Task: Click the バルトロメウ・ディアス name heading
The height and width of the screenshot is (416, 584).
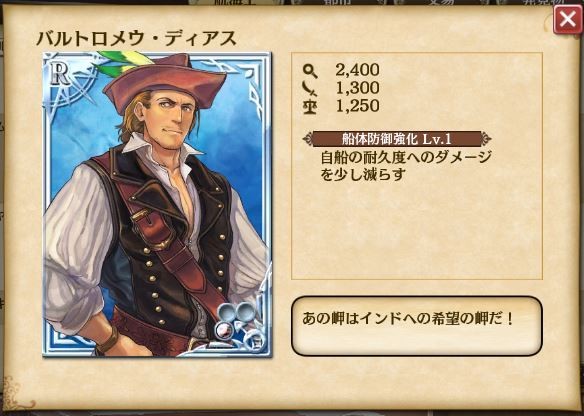Action: point(136,38)
